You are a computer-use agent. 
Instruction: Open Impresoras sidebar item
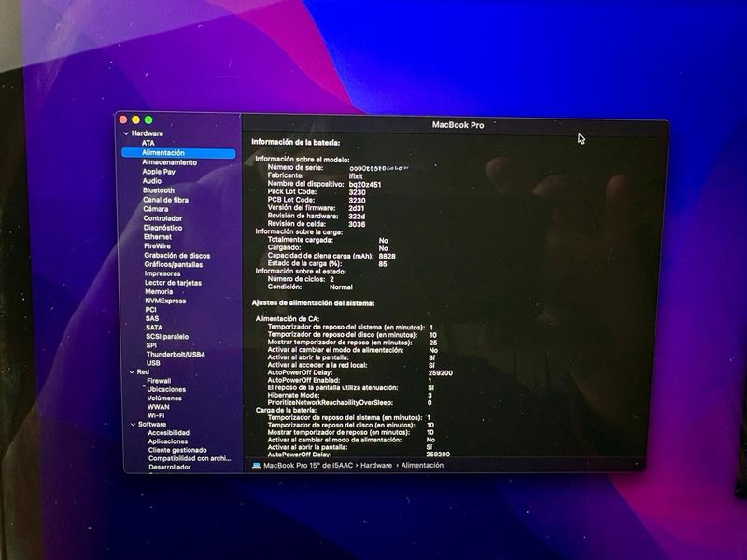coord(162,273)
